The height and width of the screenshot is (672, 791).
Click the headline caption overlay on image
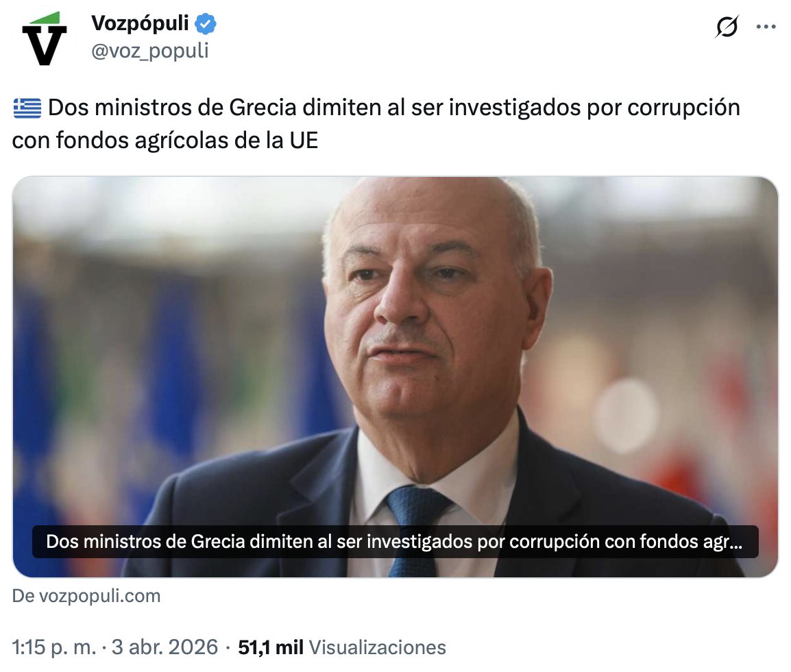pyautogui.click(x=395, y=541)
